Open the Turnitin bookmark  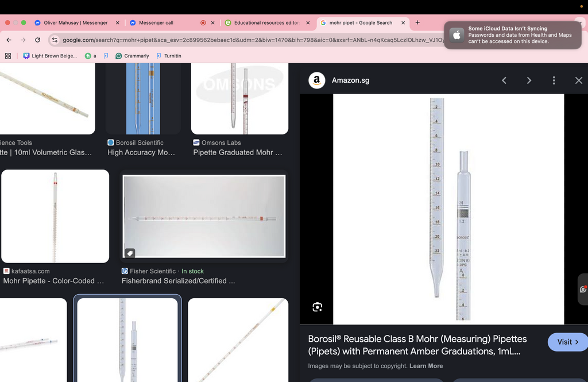click(169, 56)
